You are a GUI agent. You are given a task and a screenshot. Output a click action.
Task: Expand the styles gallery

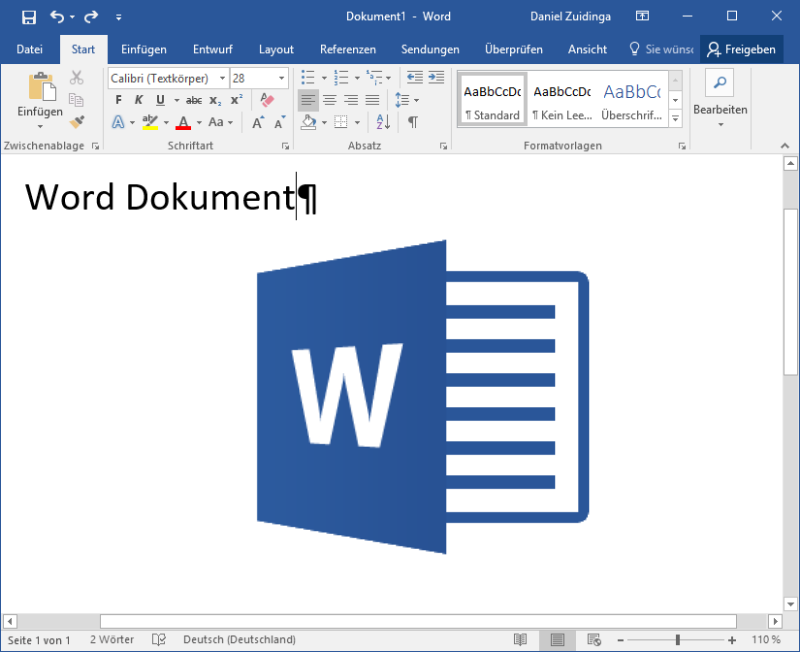click(x=675, y=119)
